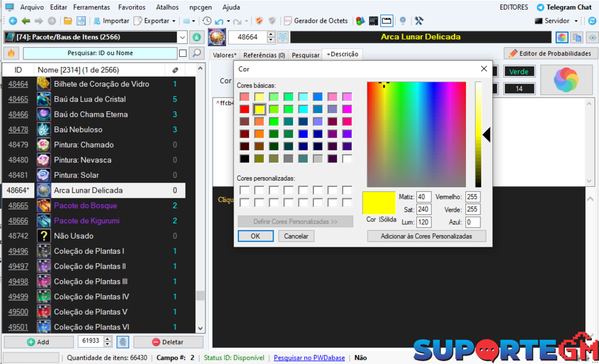Open the Exportar dropdown arrow
This screenshot has height=364, width=599.
point(174,21)
